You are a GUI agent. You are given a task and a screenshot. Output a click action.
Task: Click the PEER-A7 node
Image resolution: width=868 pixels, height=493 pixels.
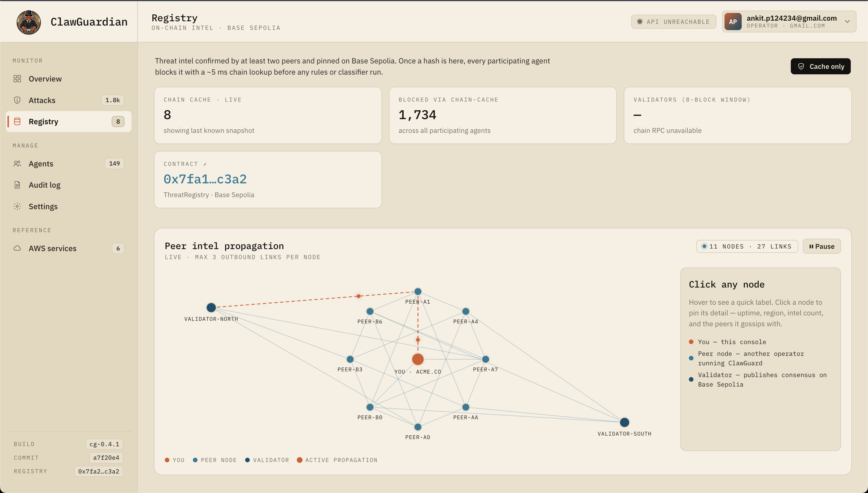click(x=485, y=359)
